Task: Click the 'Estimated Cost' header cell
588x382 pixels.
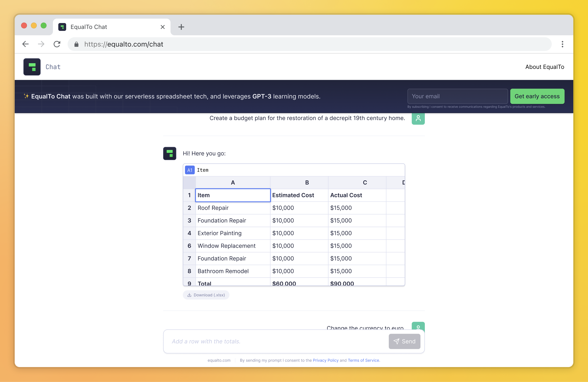Action: coord(299,195)
